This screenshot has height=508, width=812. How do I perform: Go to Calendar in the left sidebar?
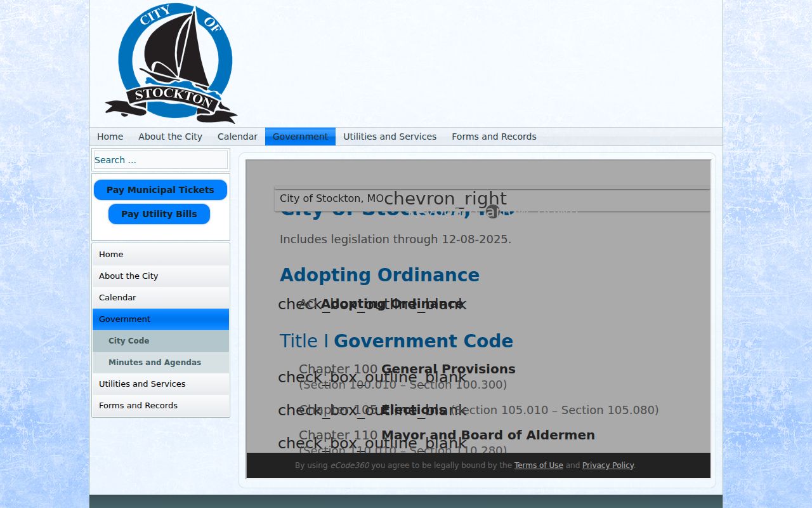point(160,298)
